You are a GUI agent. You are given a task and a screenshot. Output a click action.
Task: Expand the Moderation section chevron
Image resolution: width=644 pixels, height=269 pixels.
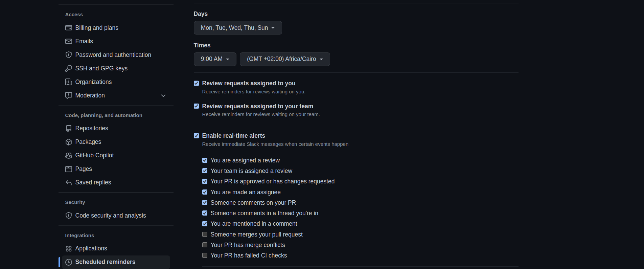(x=163, y=96)
